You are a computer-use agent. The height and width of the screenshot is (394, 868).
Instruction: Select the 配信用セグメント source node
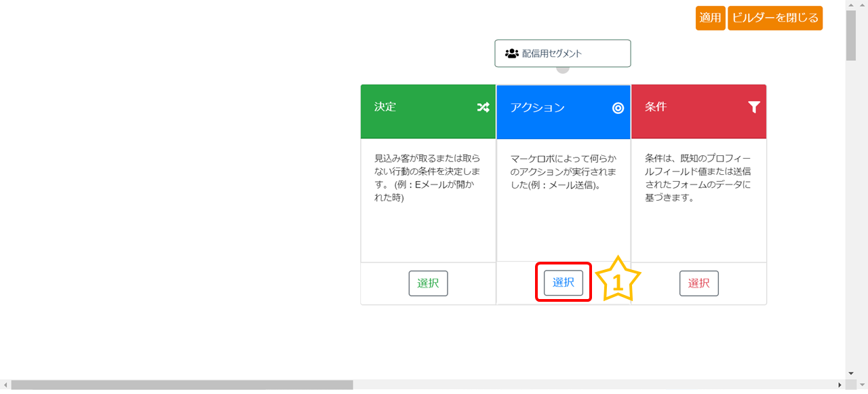pos(562,54)
